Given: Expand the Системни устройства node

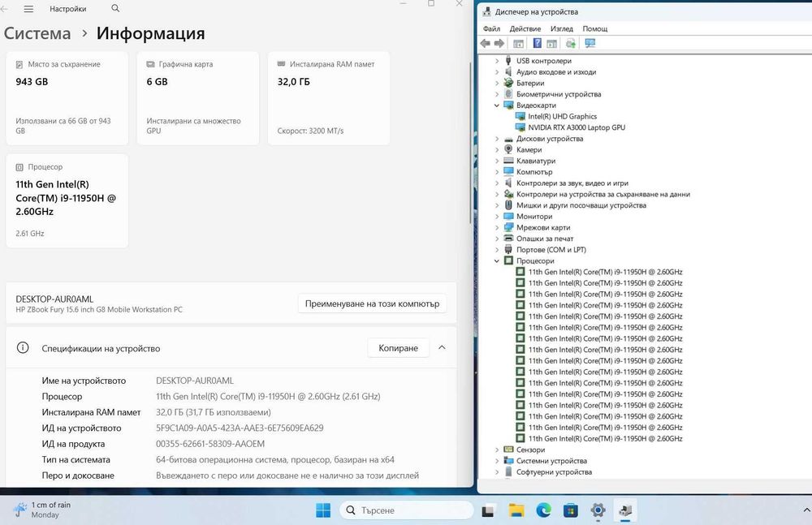Looking at the screenshot, I should tap(497, 461).
